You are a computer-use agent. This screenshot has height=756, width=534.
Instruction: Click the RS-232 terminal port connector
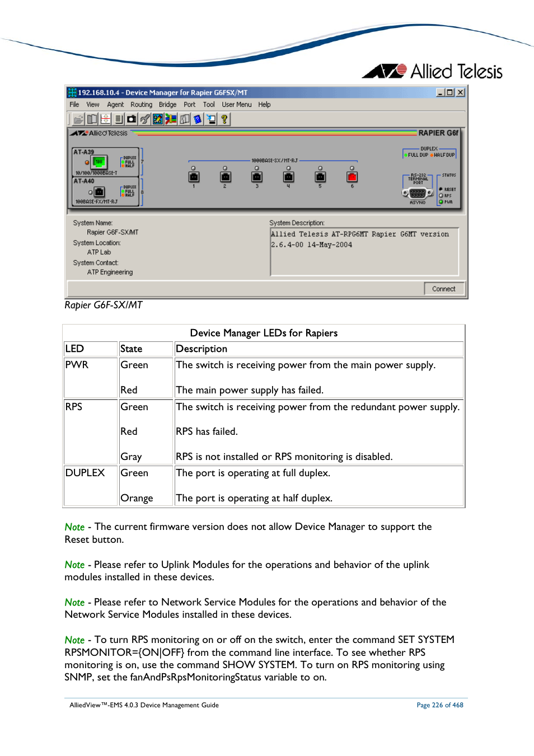[x=418, y=193]
